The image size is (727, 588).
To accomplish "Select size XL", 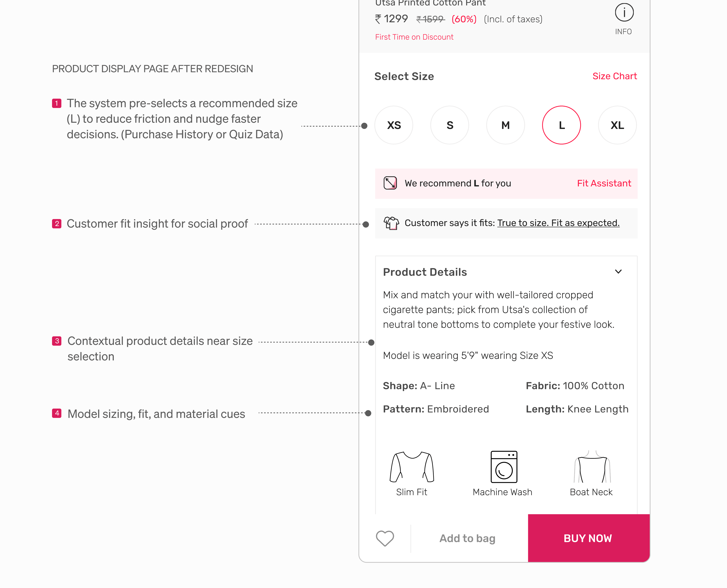I will (617, 125).
